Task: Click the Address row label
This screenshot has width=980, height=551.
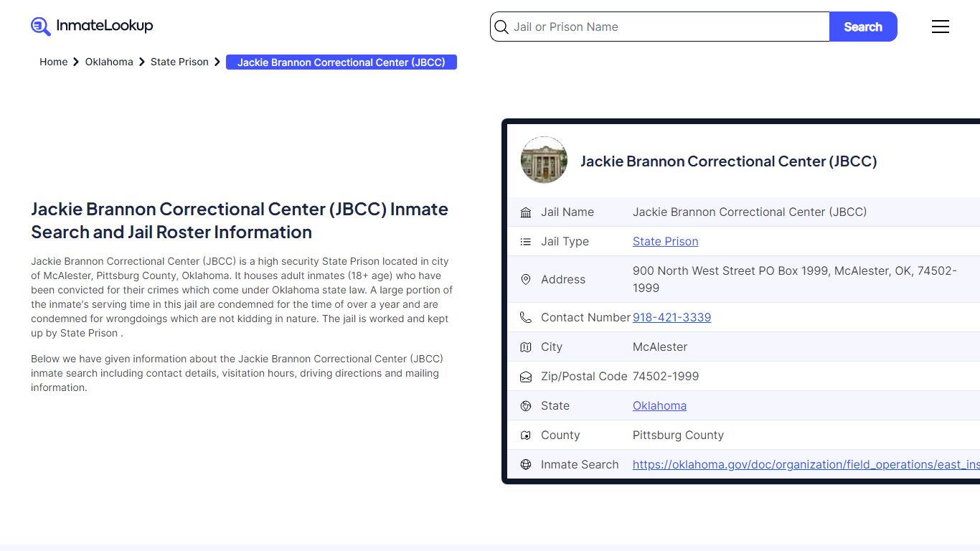Action: pos(563,280)
